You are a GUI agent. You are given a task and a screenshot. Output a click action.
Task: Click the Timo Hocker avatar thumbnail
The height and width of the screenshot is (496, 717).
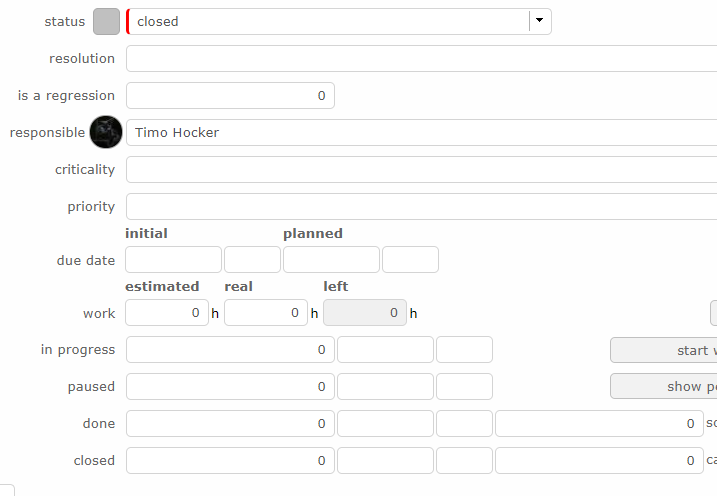pyautogui.click(x=106, y=132)
